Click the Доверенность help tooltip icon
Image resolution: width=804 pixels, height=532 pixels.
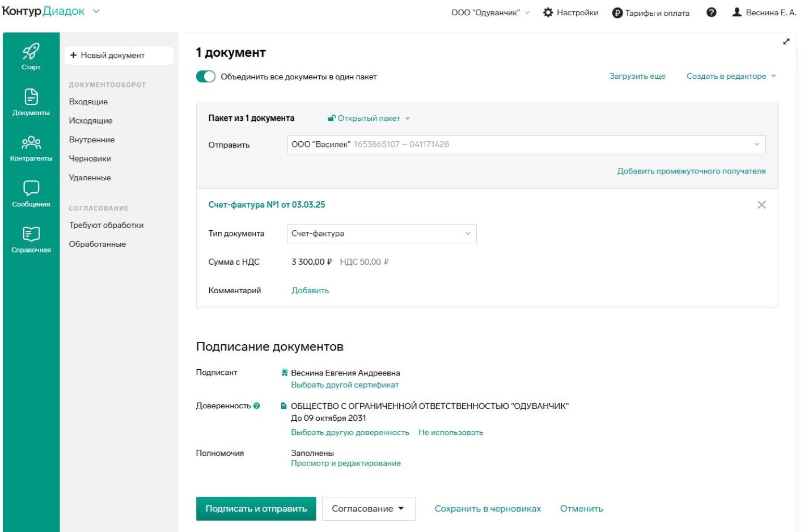tap(257, 406)
